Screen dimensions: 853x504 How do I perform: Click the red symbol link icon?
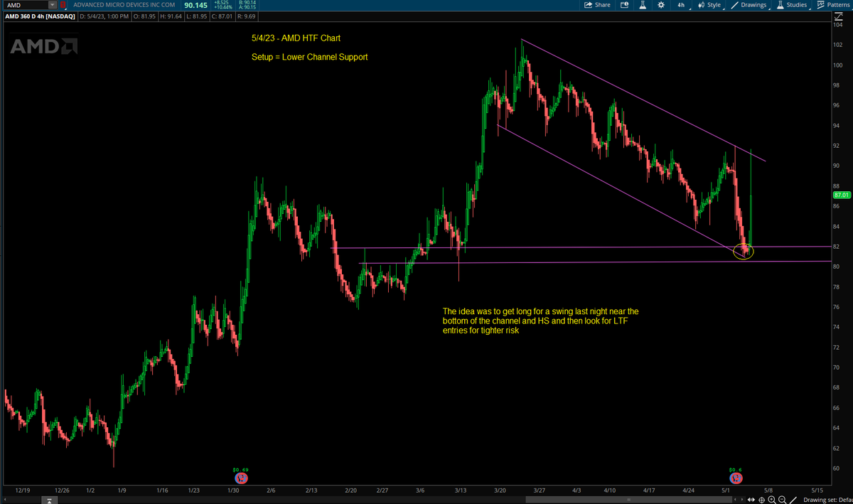click(63, 5)
